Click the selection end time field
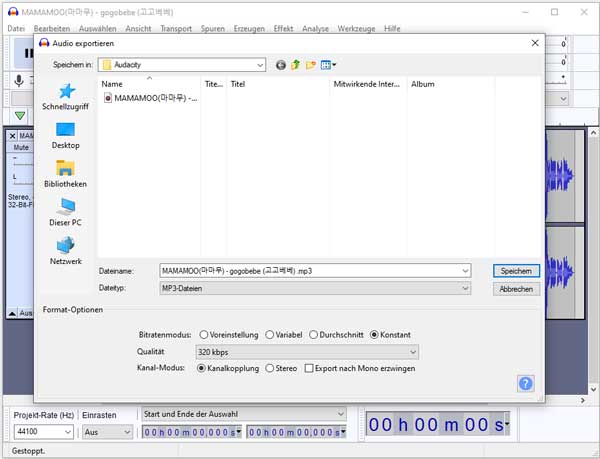This screenshot has width=600, height=459. pyautogui.click(x=296, y=432)
